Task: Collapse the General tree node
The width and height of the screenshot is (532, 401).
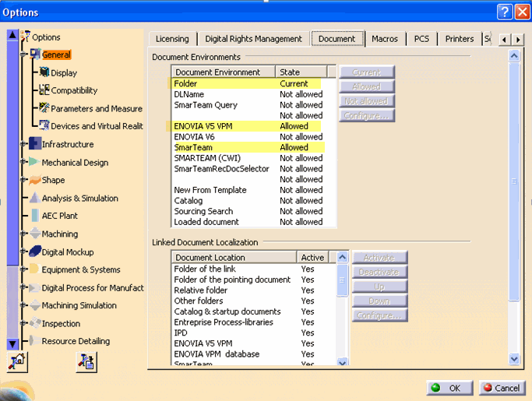Action: pyautogui.click(x=23, y=55)
